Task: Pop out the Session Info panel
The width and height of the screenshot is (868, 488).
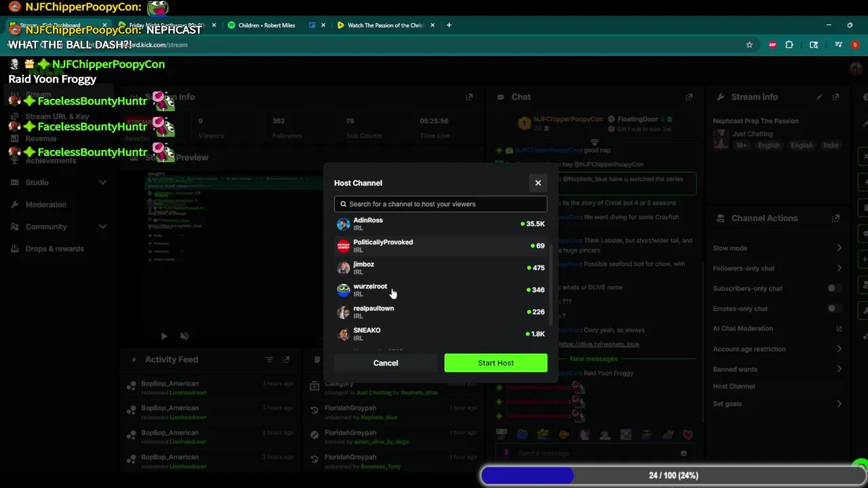Action: (469, 97)
